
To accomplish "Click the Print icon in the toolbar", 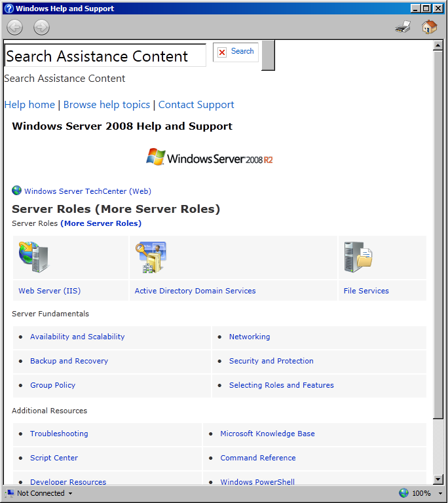I will (x=403, y=27).
